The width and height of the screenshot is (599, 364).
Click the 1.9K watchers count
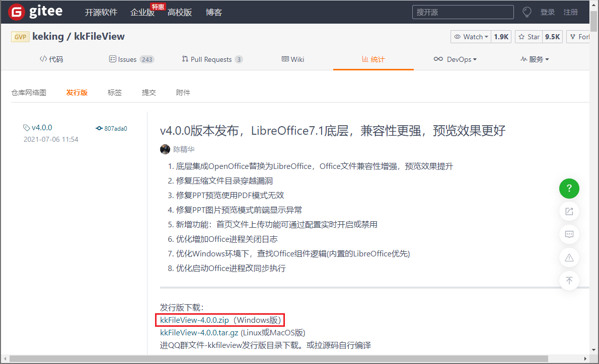[501, 37]
